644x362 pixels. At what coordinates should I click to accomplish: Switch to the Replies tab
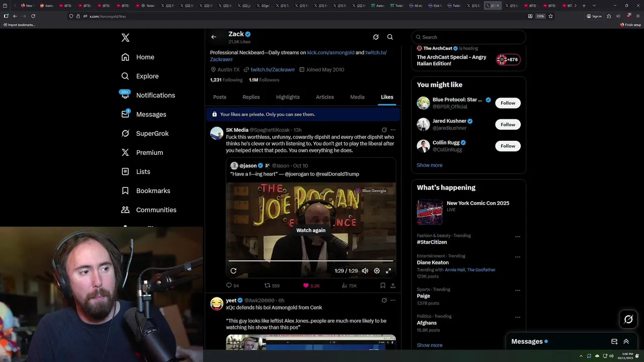pyautogui.click(x=251, y=97)
